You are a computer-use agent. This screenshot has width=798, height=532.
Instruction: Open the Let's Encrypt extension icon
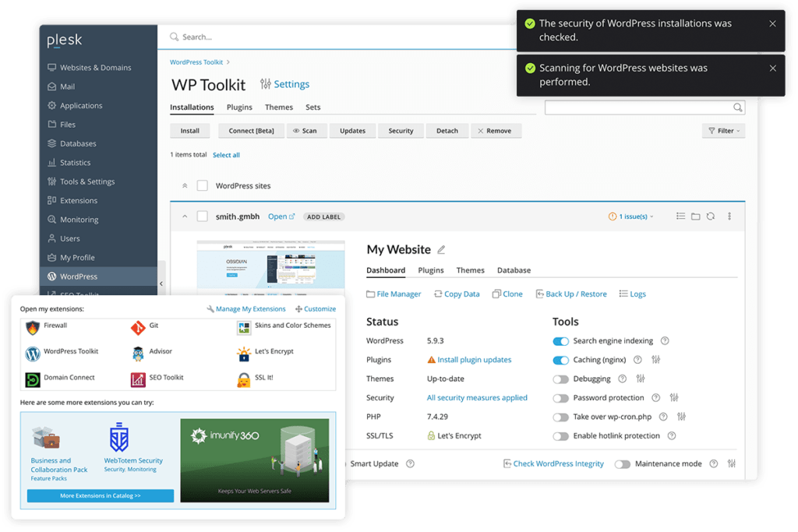coord(244,354)
